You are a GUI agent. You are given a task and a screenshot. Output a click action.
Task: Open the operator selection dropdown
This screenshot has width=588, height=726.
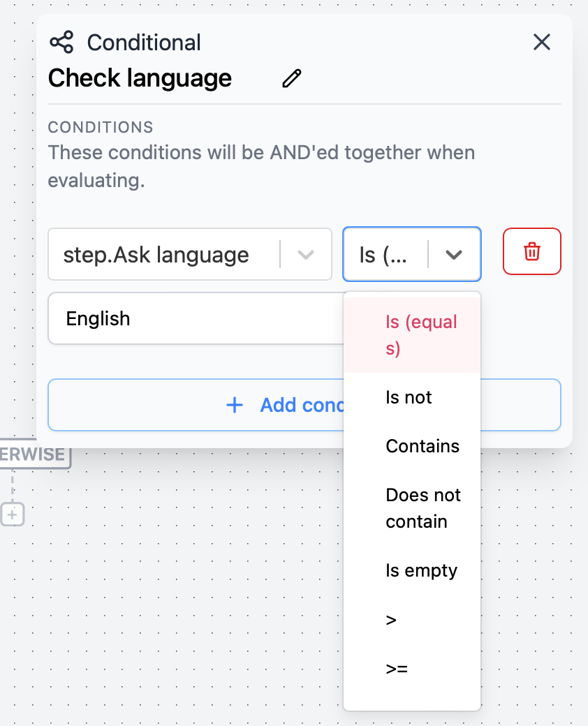[x=454, y=254]
